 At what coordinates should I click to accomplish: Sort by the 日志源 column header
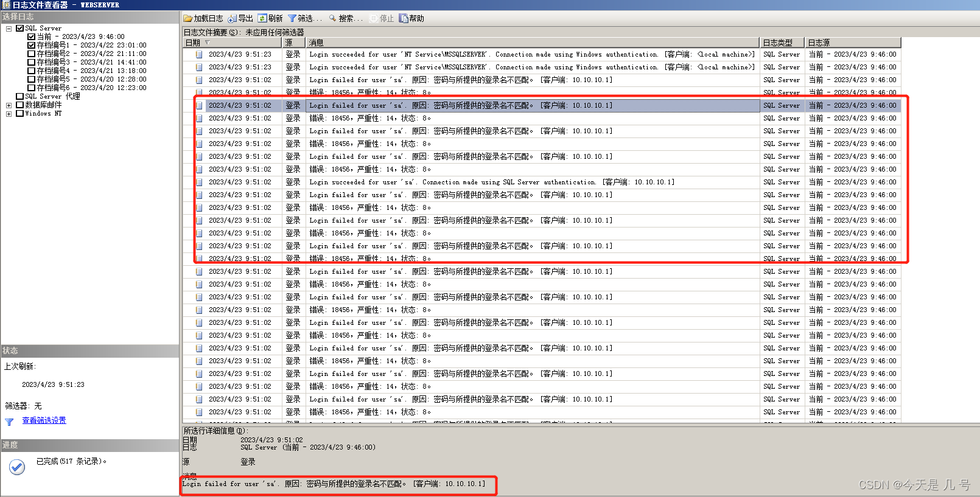click(853, 43)
